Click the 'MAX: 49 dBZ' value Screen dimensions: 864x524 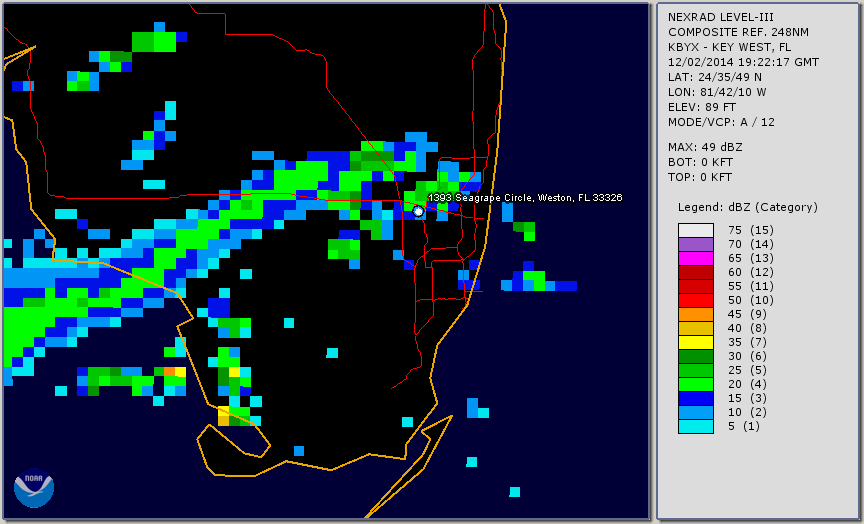(x=705, y=147)
